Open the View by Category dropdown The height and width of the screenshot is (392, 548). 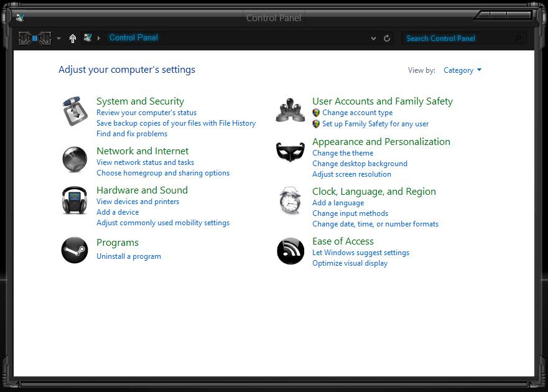tap(462, 70)
